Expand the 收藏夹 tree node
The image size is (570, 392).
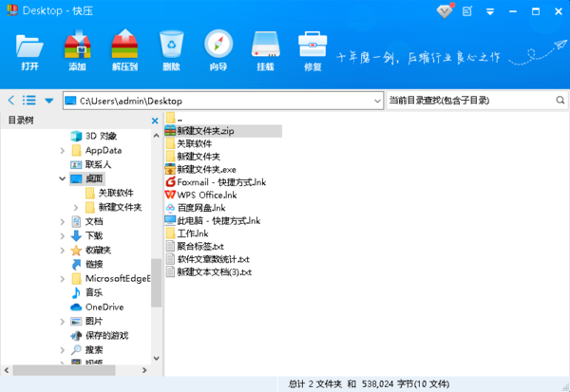(x=62, y=250)
